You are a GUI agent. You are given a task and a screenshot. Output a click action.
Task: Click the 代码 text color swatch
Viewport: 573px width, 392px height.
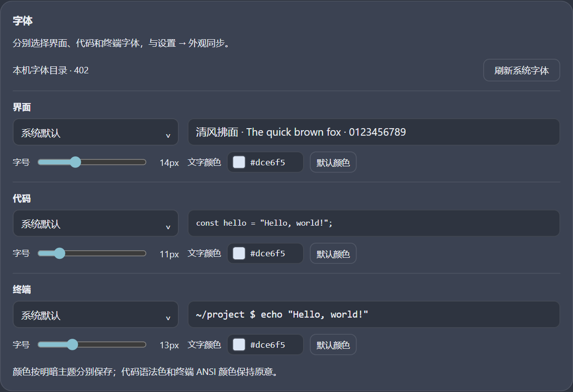[239, 253]
